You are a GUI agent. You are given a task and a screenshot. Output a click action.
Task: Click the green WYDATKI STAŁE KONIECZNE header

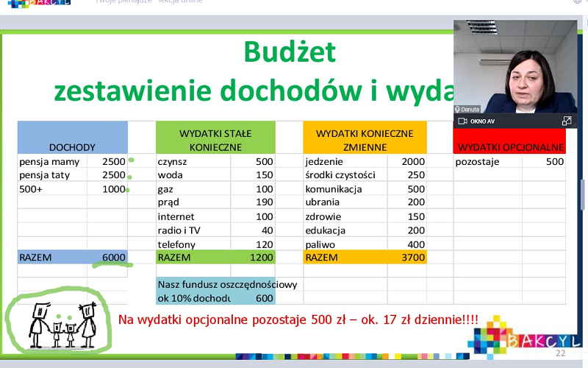[x=215, y=140]
